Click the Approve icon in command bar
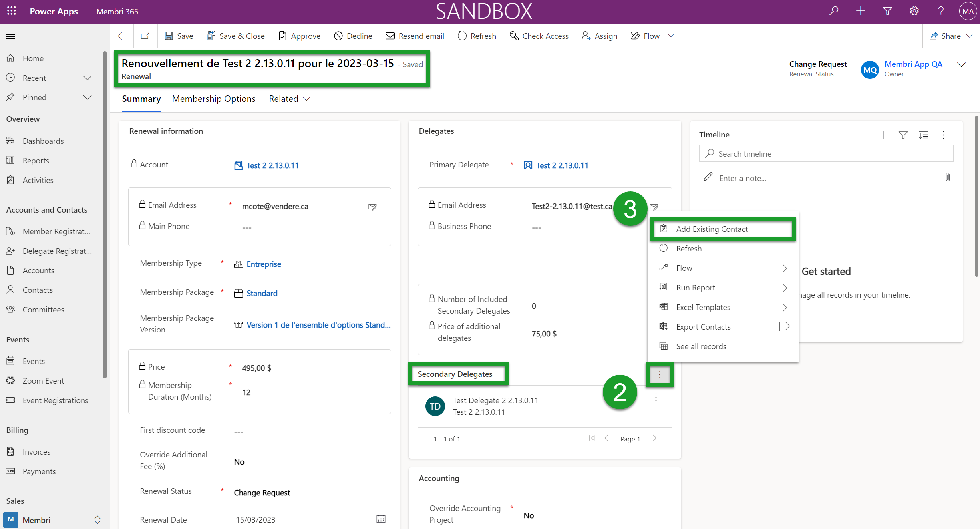The width and height of the screenshot is (980, 529). (x=282, y=36)
